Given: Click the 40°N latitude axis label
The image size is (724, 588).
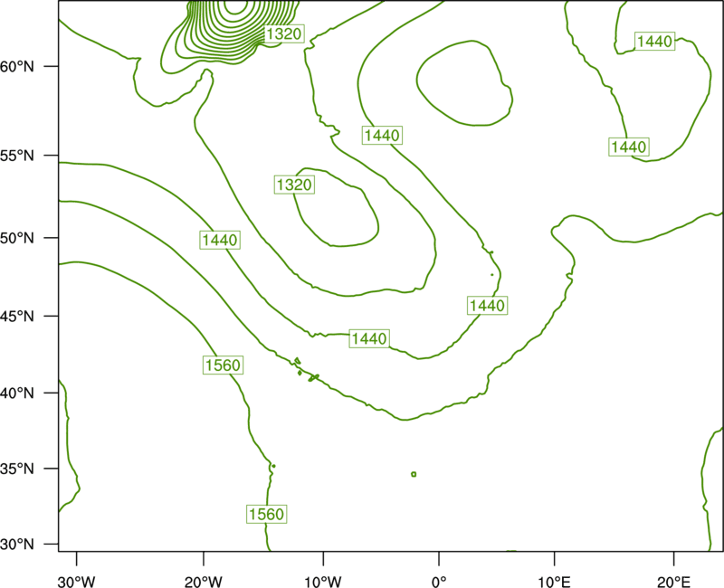Looking at the screenshot, I should click(x=17, y=394).
